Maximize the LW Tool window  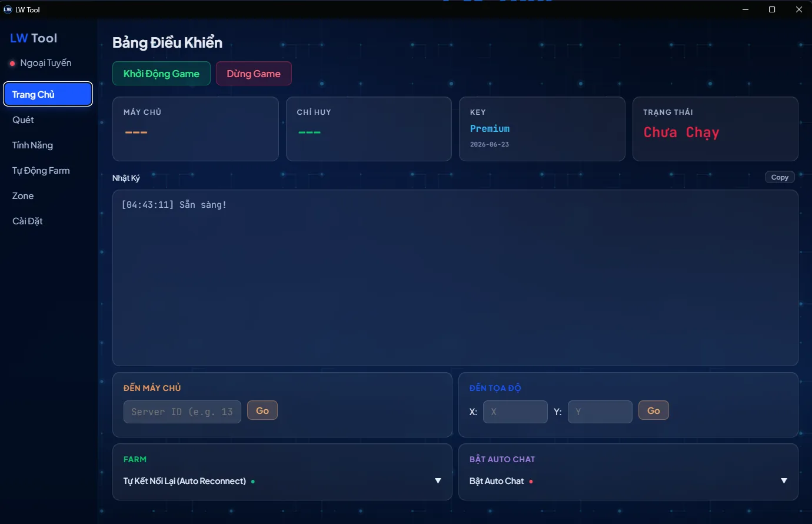pos(772,9)
